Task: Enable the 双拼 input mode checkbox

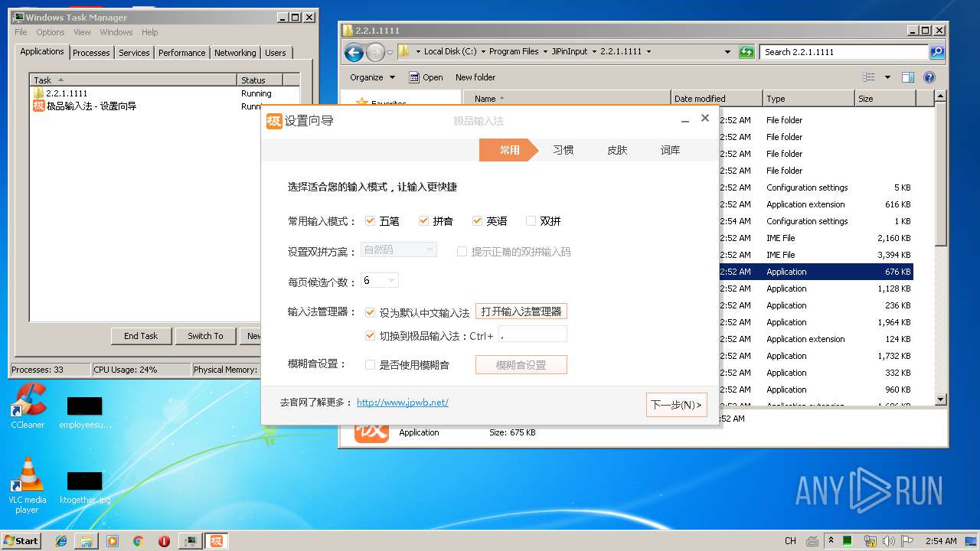Action: pos(531,221)
